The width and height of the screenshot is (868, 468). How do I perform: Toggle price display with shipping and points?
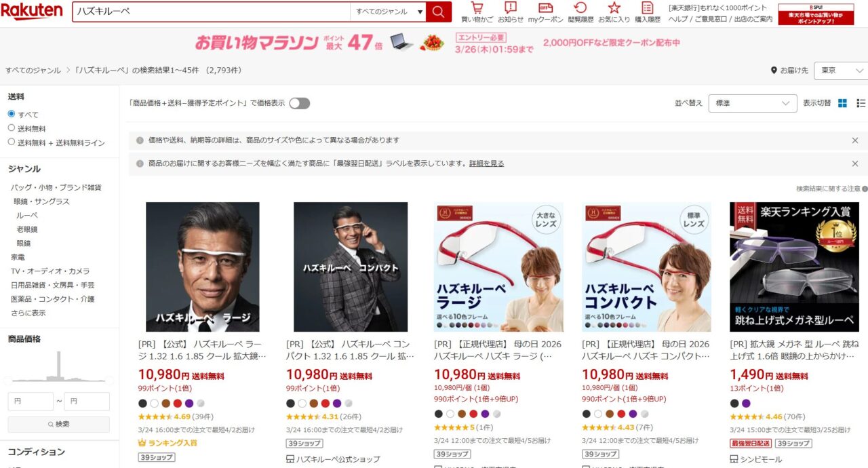tap(299, 103)
